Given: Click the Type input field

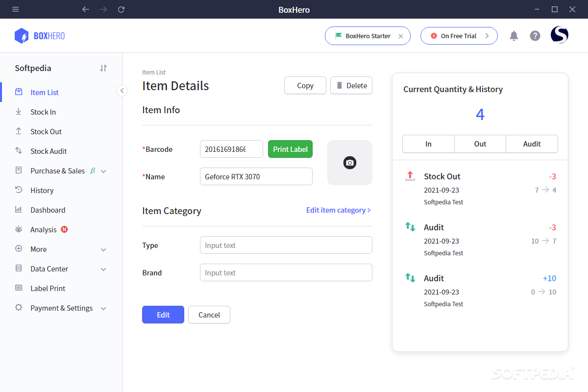Looking at the screenshot, I should [286, 245].
